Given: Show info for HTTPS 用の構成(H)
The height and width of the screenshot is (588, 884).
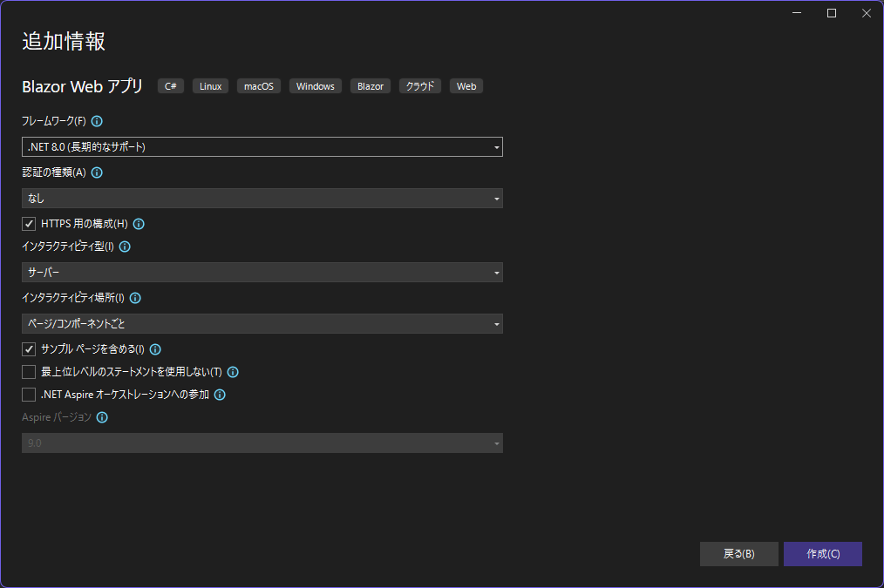Looking at the screenshot, I should point(139,224).
